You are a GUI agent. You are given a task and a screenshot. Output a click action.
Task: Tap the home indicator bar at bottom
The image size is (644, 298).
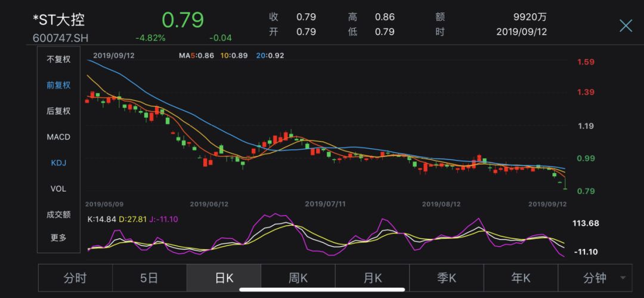click(x=322, y=290)
